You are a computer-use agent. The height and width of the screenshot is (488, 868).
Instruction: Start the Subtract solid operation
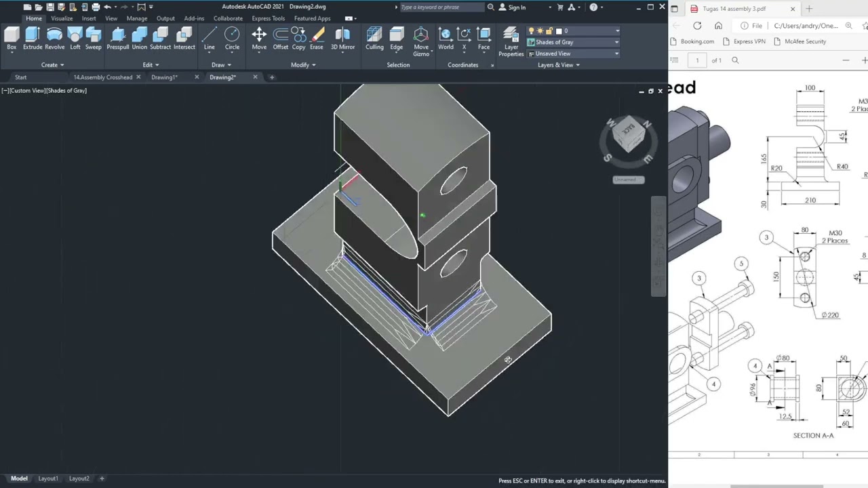point(161,38)
